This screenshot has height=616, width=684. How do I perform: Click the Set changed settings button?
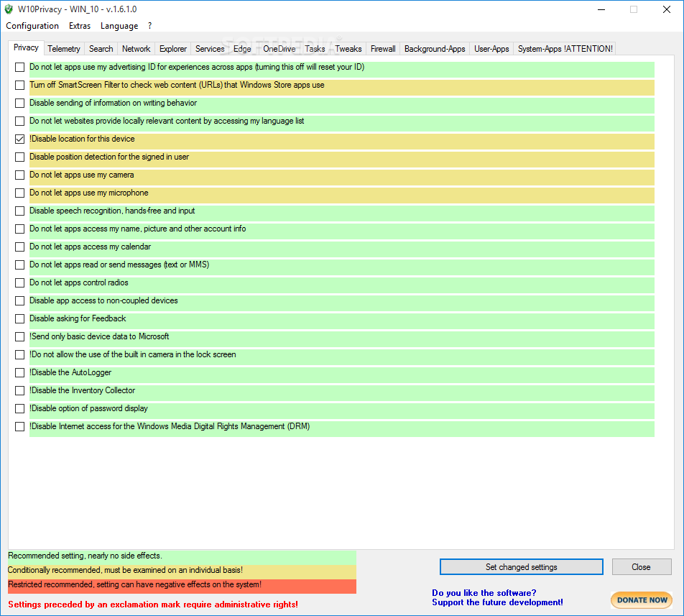522,566
